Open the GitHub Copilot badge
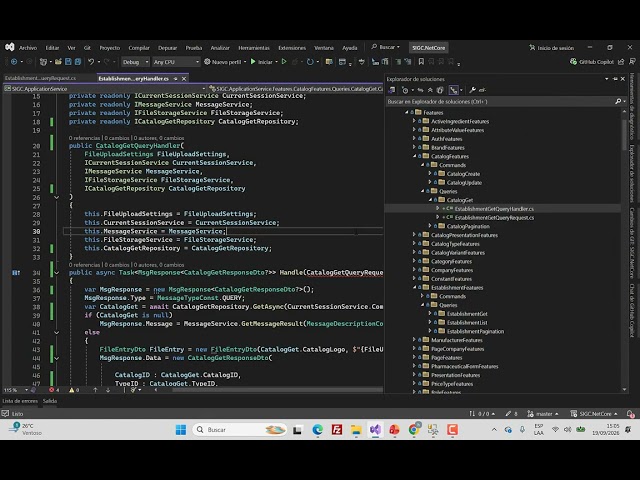This screenshot has height=480, width=640. (x=591, y=62)
